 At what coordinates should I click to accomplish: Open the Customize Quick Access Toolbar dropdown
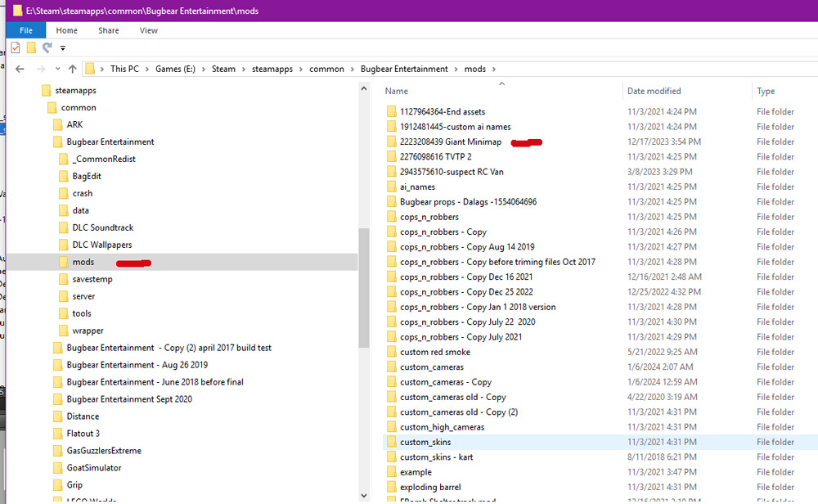click(63, 48)
